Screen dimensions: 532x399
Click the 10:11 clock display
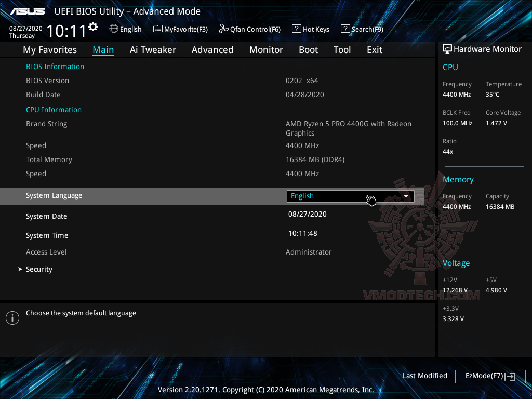[66, 31]
